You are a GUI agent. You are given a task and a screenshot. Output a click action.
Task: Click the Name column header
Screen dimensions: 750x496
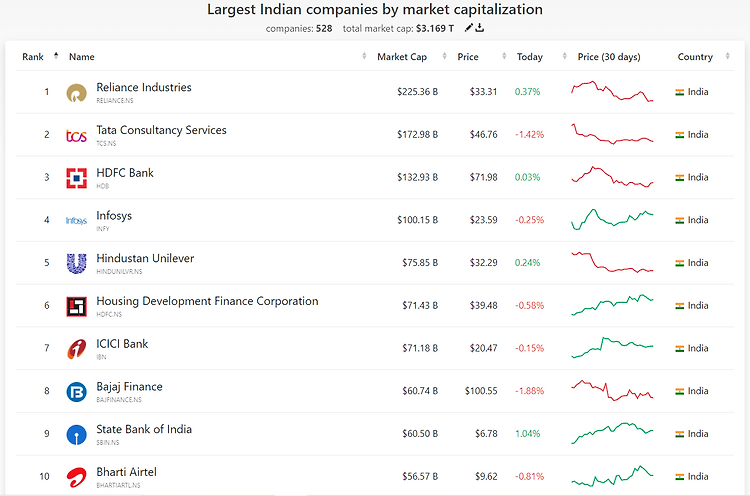(82, 56)
